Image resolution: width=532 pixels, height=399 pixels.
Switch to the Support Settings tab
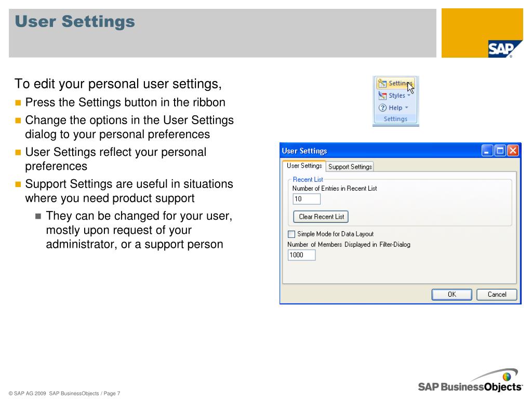[350, 167]
